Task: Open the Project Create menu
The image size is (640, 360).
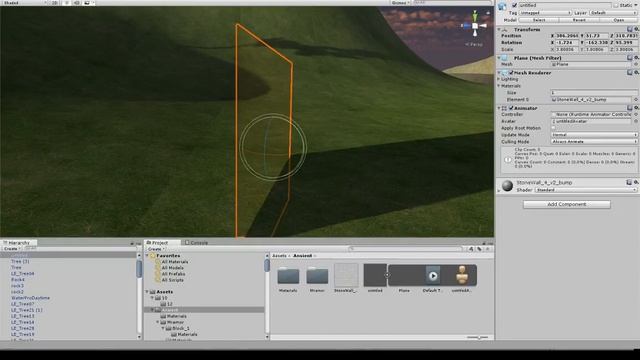Action: pyautogui.click(x=156, y=249)
